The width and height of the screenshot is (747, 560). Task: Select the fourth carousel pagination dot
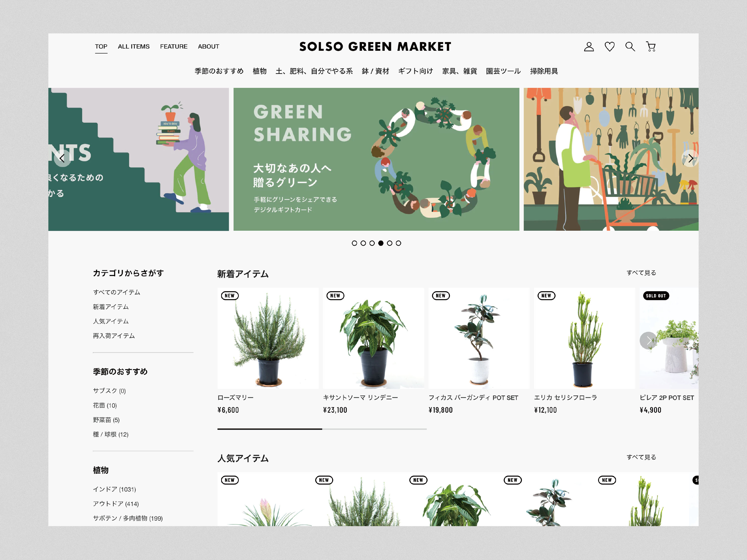pyautogui.click(x=381, y=243)
